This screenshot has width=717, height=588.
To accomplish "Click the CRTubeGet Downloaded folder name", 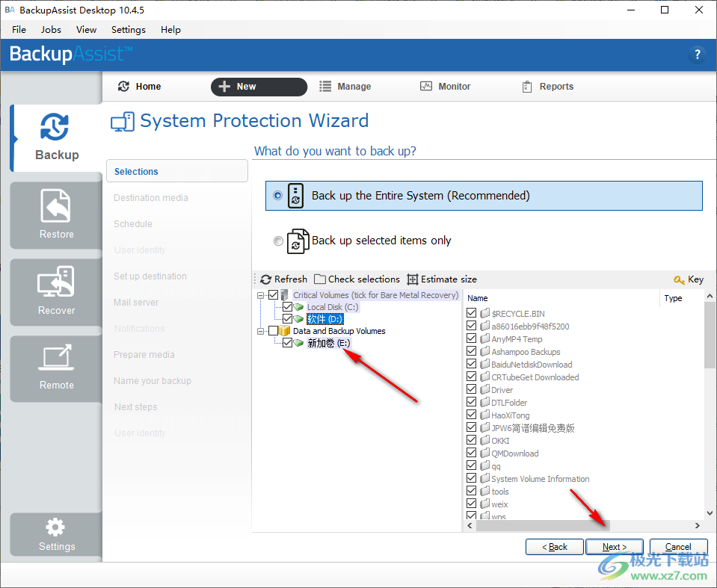I will 535,377.
